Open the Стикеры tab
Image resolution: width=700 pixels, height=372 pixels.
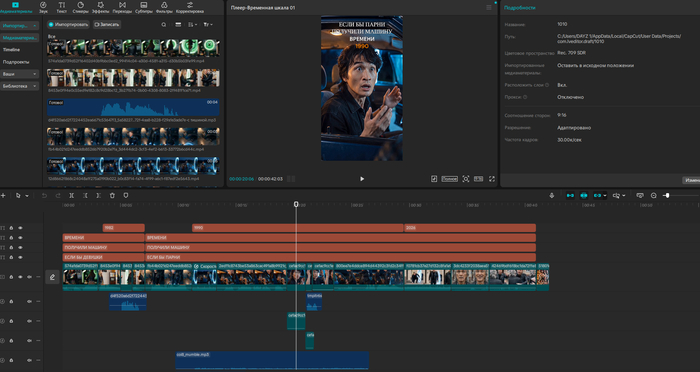80,7
